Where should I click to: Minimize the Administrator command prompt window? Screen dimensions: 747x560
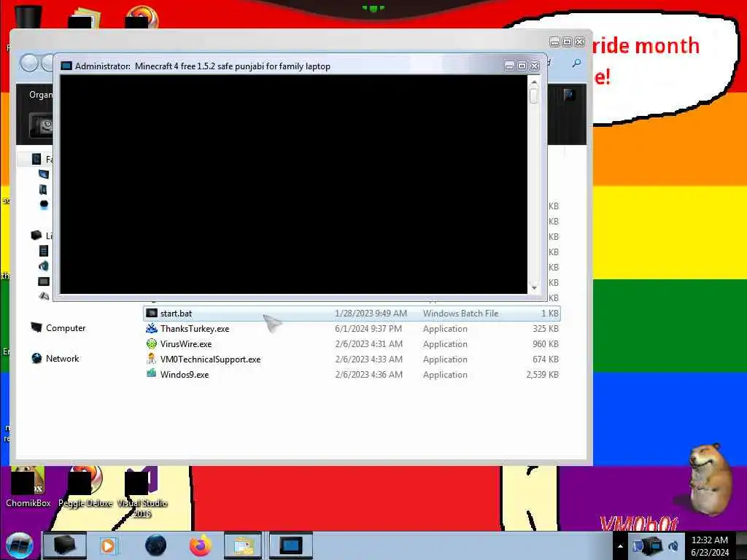point(509,66)
